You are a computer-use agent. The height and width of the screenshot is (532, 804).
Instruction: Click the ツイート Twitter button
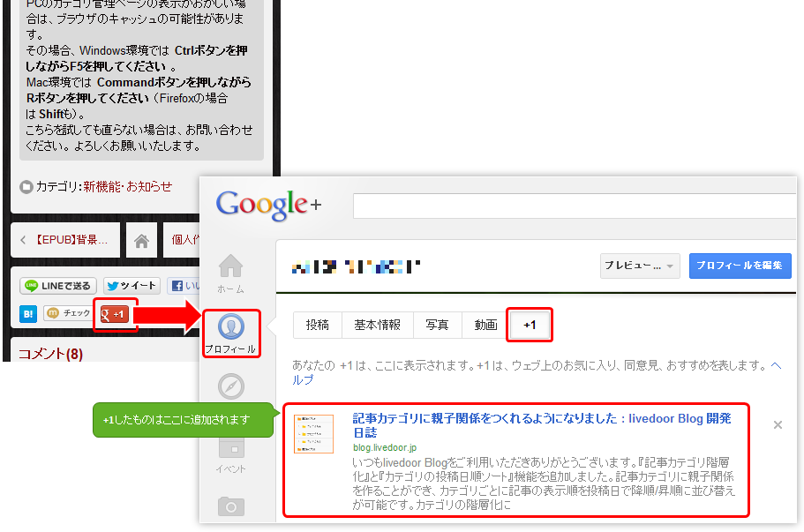pos(131,286)
